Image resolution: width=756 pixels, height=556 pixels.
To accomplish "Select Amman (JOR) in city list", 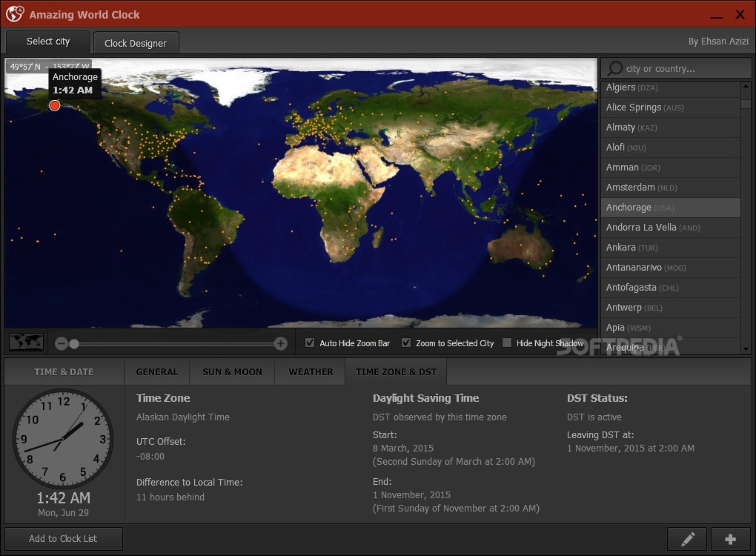I will coord(670,168).
